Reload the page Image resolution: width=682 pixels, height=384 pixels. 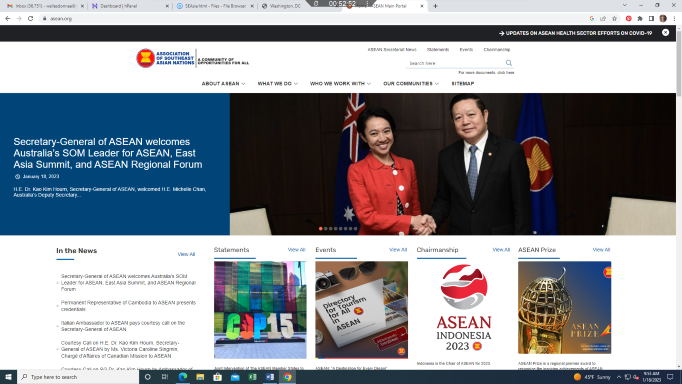[30, 18]
